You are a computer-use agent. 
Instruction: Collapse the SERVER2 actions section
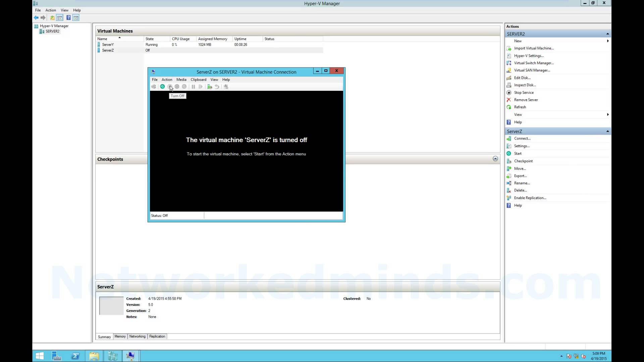click(x=607, y=34)
